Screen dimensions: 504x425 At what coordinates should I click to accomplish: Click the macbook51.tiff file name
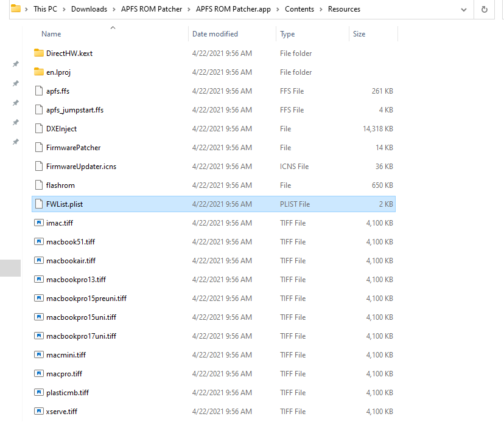tap(71, 242)
